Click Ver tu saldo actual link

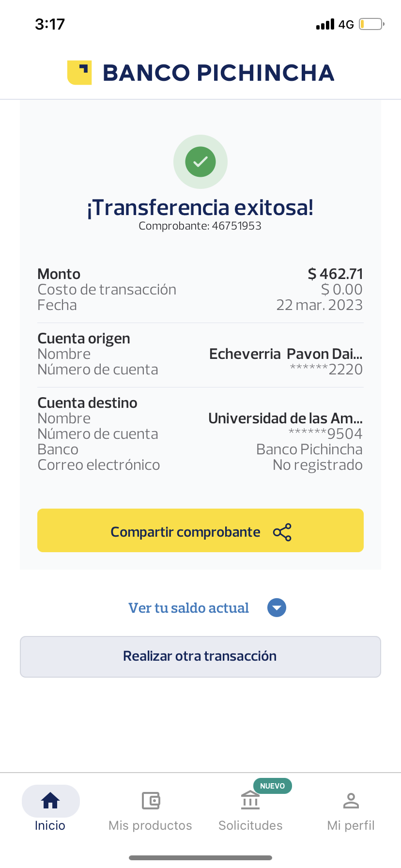[188, 608]
